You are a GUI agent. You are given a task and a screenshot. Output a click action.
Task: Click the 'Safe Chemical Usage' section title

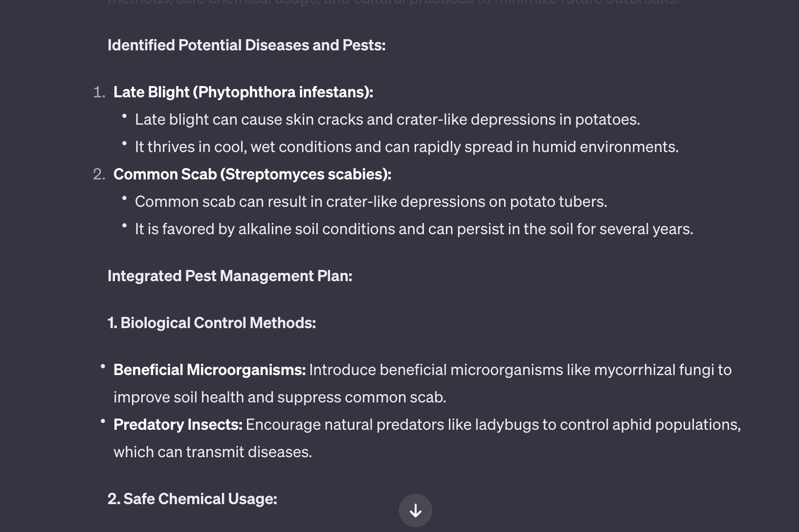point(192,498)
